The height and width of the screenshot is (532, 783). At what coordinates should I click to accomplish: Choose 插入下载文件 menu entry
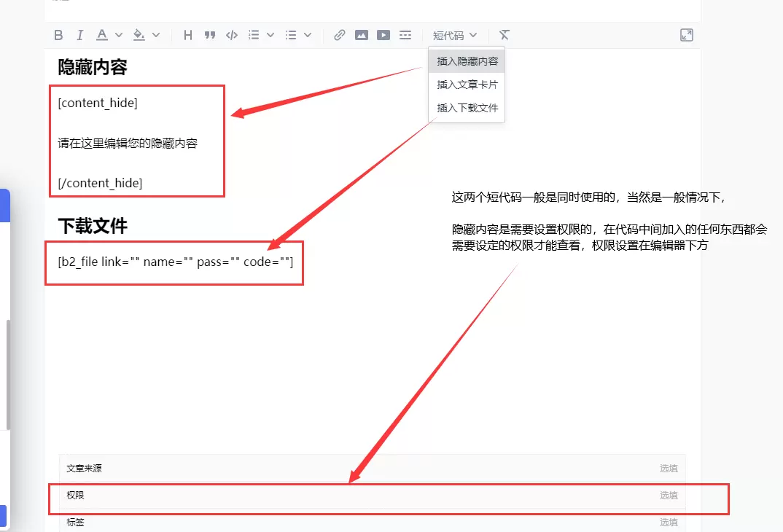(466, 107)
